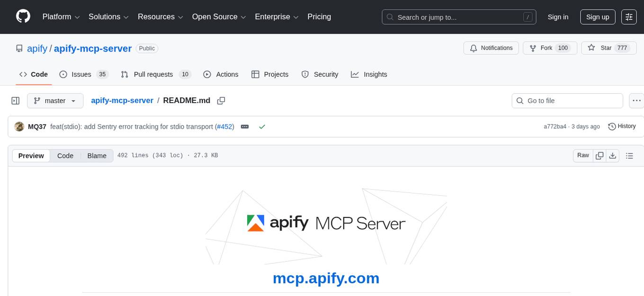Download the README.md file

tap(613, 155)
